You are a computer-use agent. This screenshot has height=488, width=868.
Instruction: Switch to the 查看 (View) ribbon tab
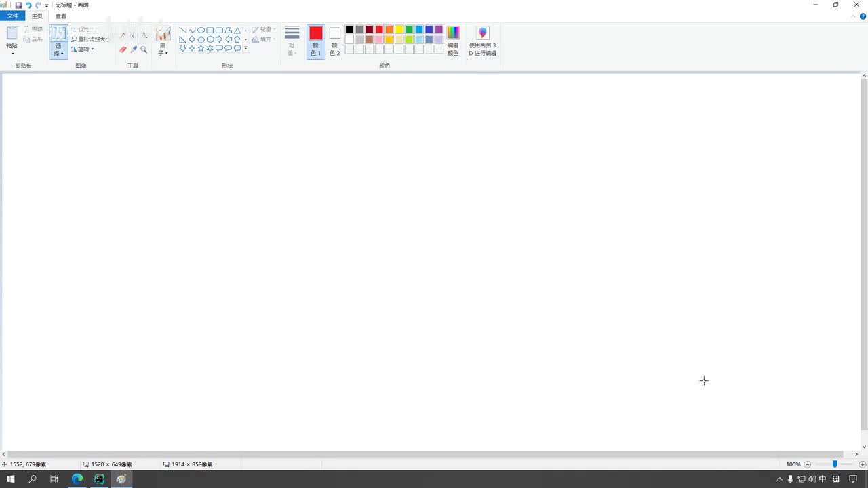(61, 16)
